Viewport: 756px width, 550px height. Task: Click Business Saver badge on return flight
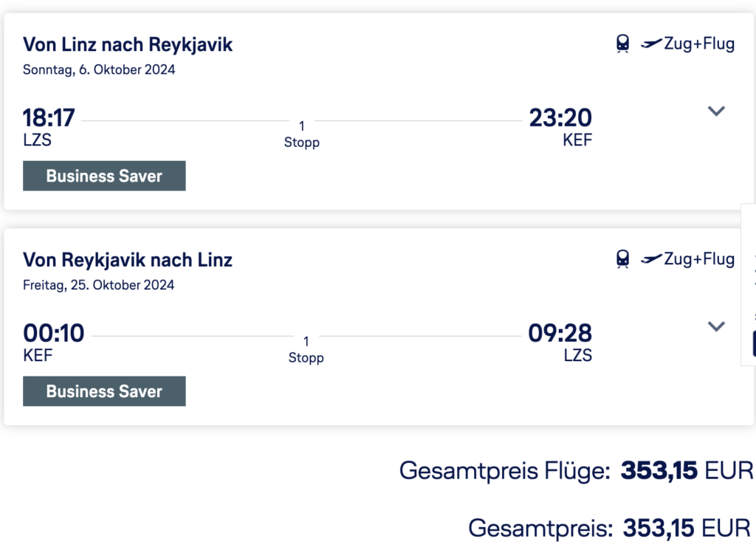coord(104,391)
